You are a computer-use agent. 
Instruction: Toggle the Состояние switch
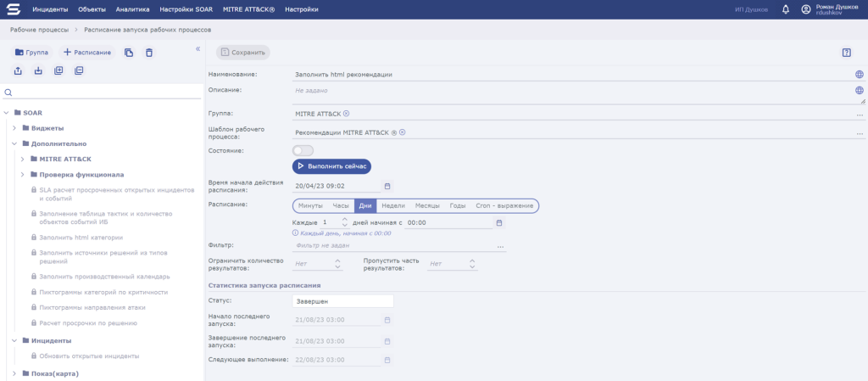pos(303,150)
